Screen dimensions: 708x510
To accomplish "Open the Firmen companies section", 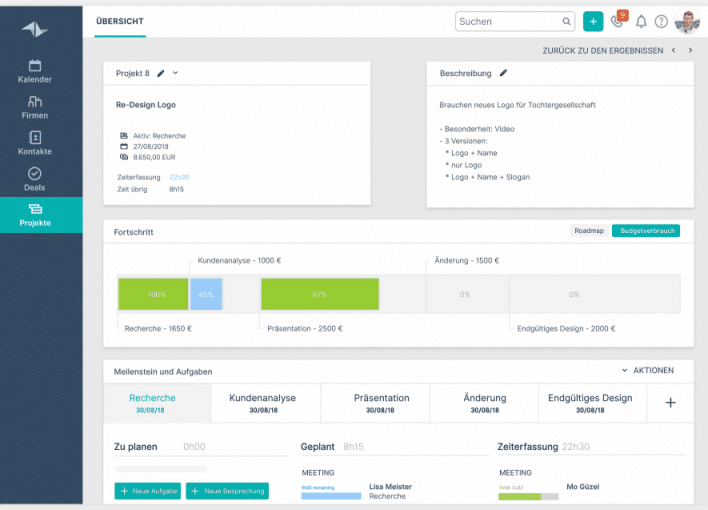I will 34,107.
